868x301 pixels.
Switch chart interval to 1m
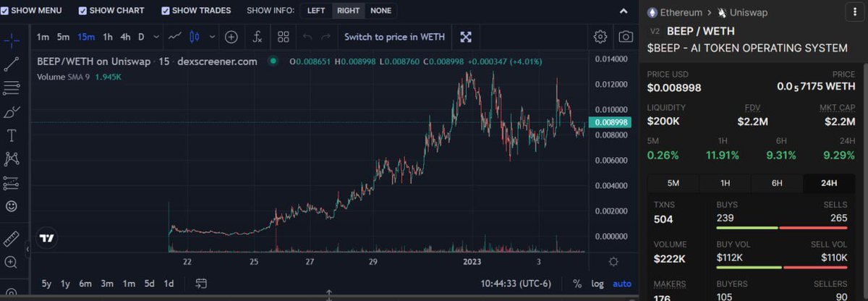43,36
